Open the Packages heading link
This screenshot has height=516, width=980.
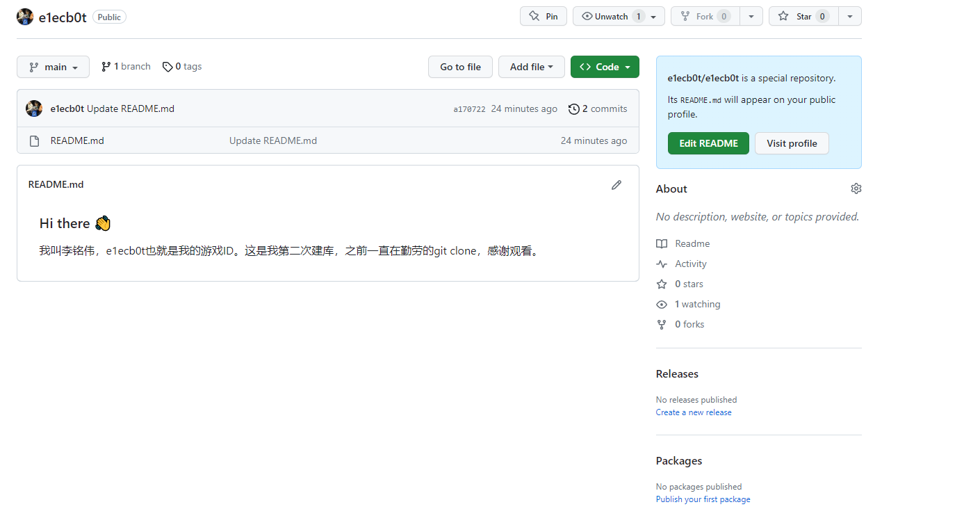(679, 460)
